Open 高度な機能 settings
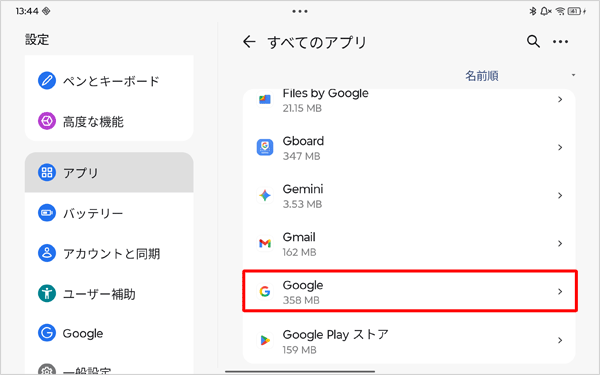The image size is (600, 375). click(109, 121)
